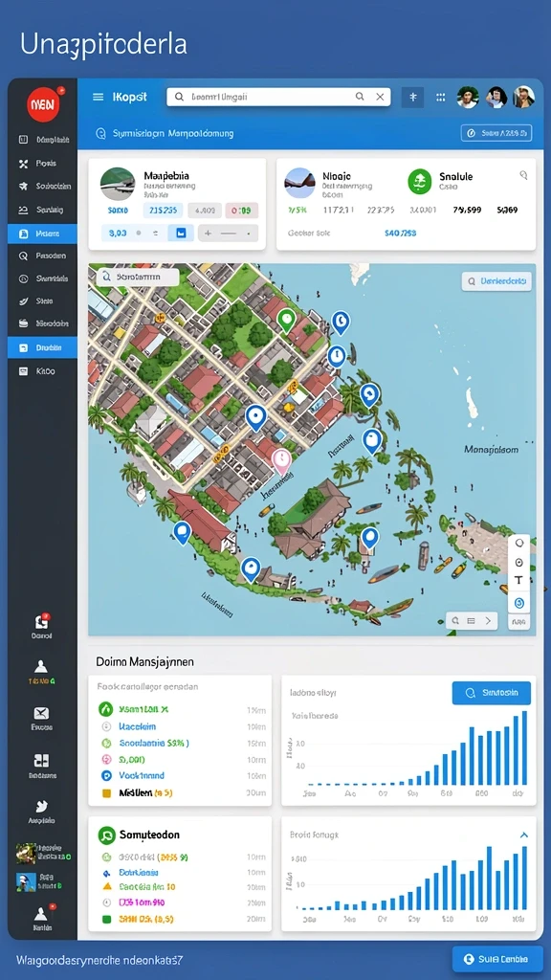Image resolution: width=551 pixels, height=980 pixels.
Task: Click the red round logo in sidebar
Action: click(x=43, y=103)
